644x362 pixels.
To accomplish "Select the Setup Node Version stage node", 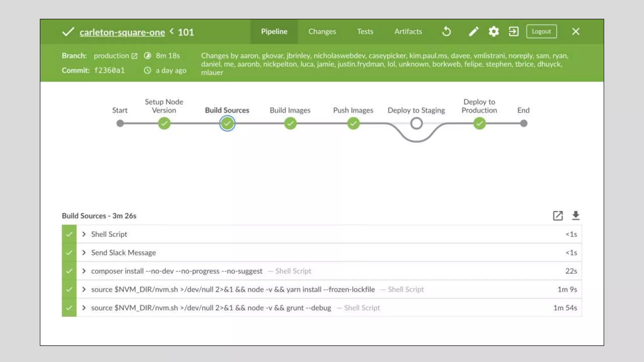I will 164,123.
